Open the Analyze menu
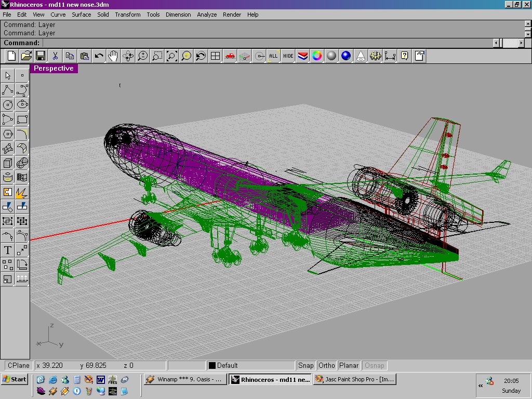The width and height of the screenshot is (532, 399). [207, 15]
